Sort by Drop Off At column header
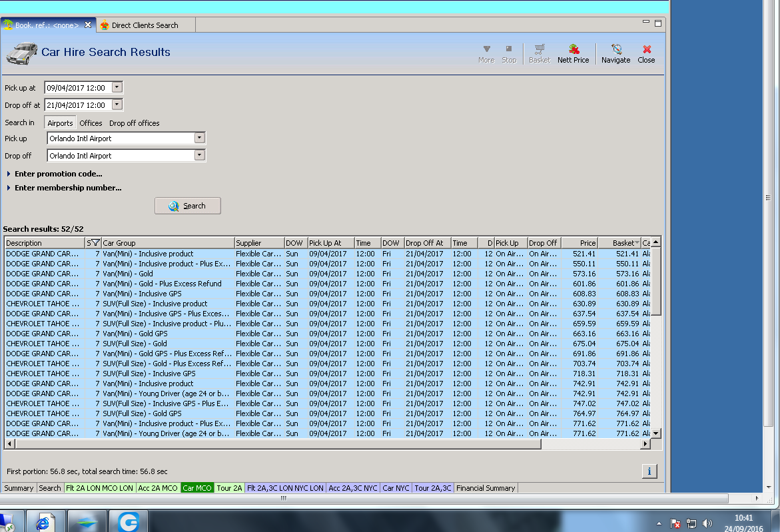Viewport: 780px width, 532px height. [428, 243]
